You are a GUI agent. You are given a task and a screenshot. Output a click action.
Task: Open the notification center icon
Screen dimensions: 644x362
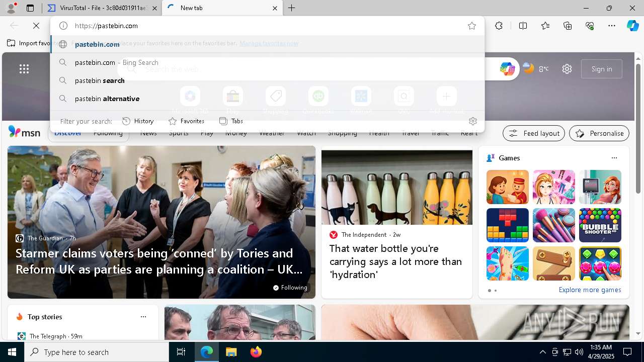tap(627, 352)
